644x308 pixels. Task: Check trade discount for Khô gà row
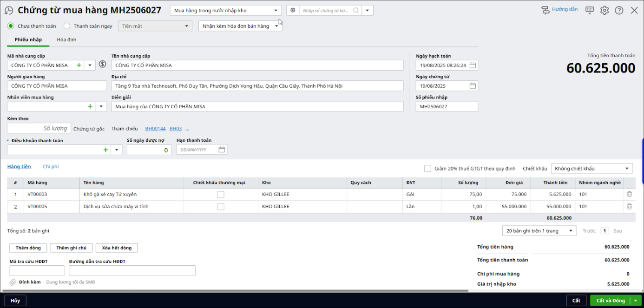coord(221,194)
